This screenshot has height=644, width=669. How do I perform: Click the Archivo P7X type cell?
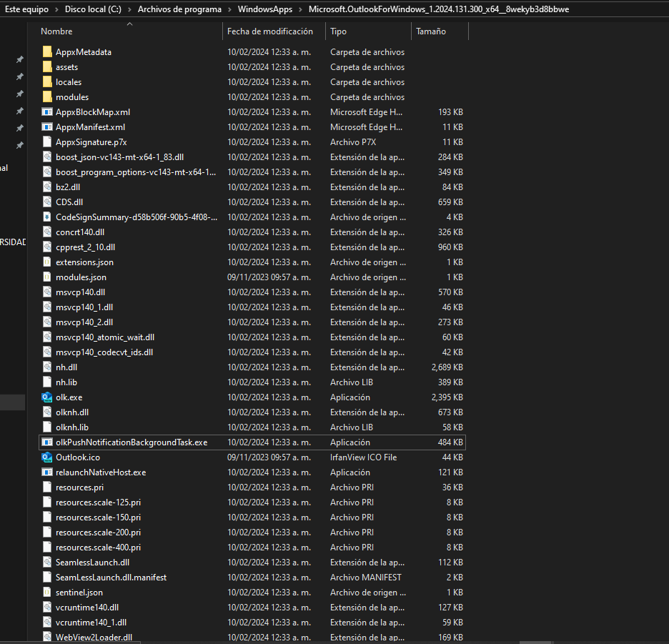[x=353, y=142]
